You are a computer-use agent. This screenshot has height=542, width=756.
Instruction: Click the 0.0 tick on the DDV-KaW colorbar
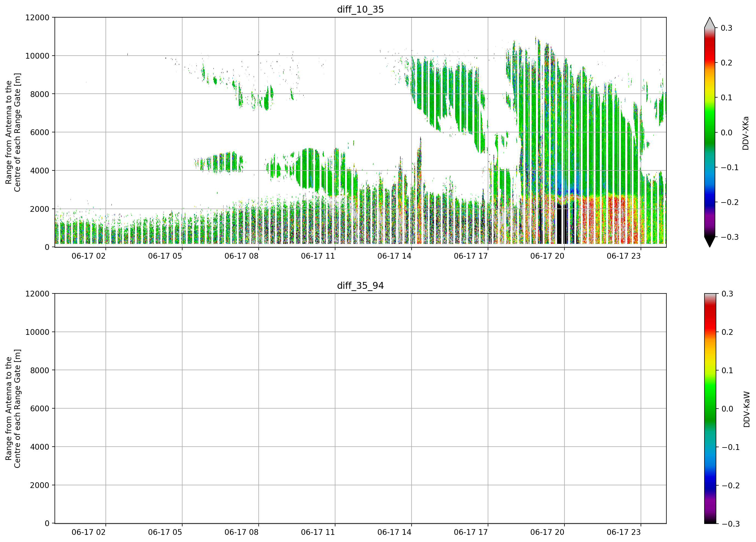click(727, 409)
